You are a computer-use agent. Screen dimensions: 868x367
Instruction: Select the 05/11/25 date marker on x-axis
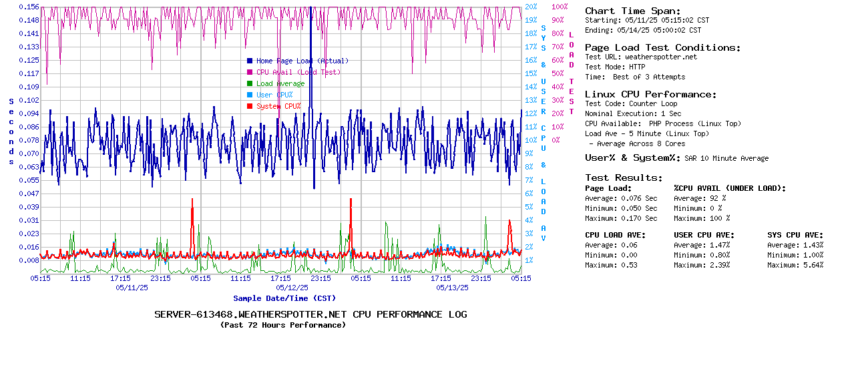tap(132, 288)
